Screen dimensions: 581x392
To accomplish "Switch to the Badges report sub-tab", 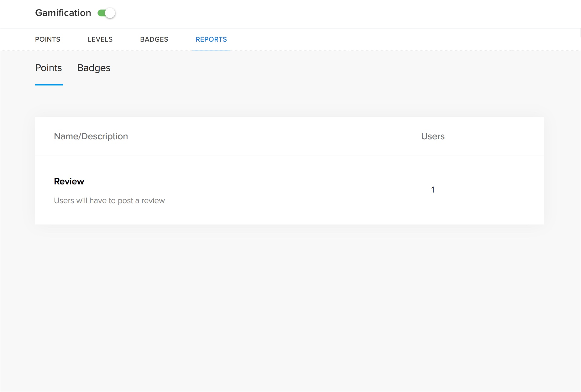I will (94, 68).
